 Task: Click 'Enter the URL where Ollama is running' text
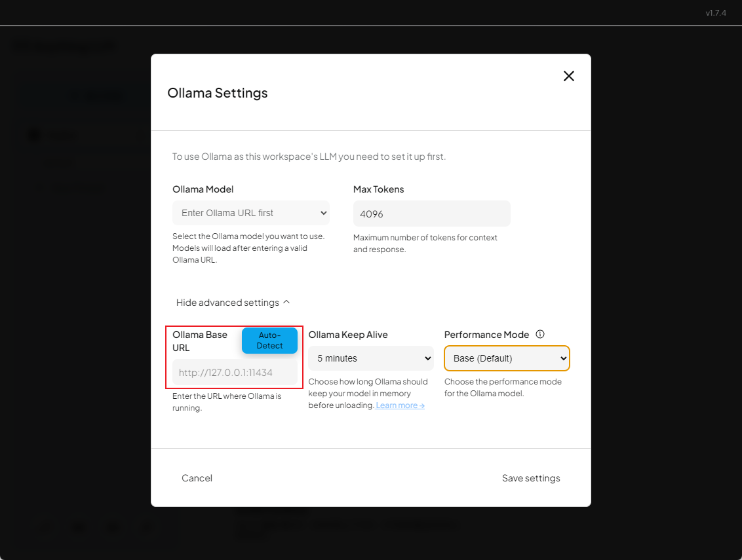click(x=227, y=402)
